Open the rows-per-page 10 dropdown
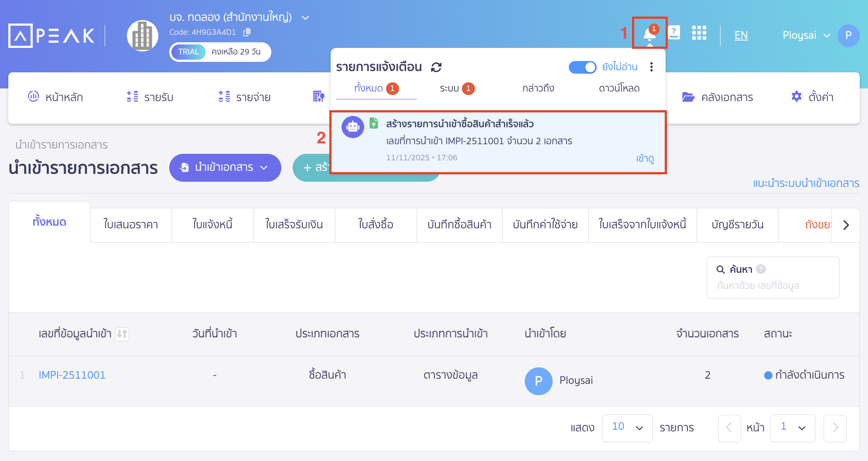 (x=627, y=428)
